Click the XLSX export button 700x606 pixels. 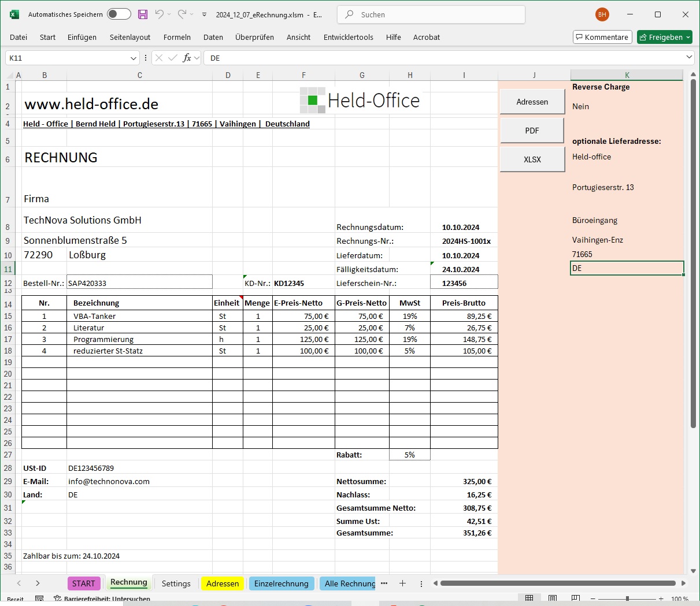pos(532,159)
